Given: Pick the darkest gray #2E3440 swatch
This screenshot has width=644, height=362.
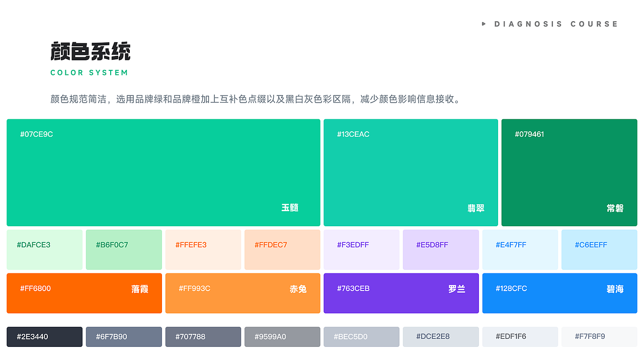Looking at the screenshot, I should 45,337.
